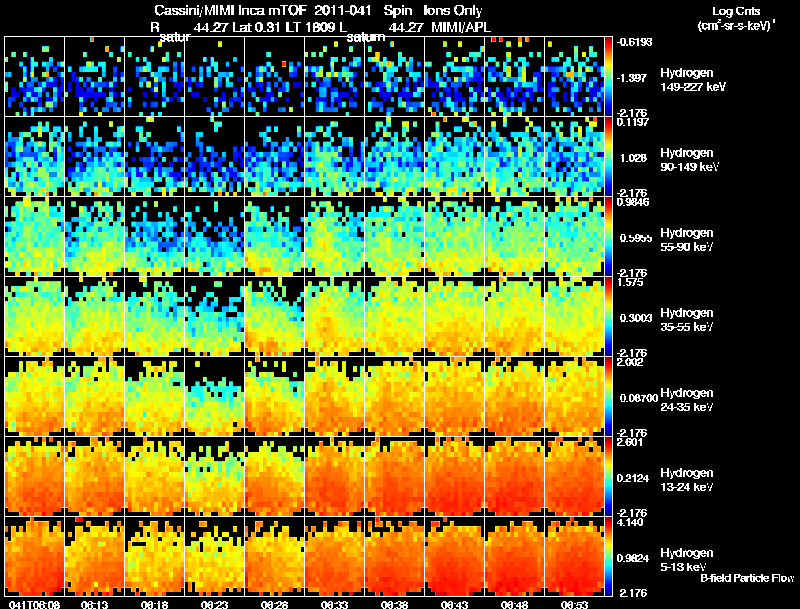Select the 06:13 time axis label
The image size is (800, 609).
point(94,604)
